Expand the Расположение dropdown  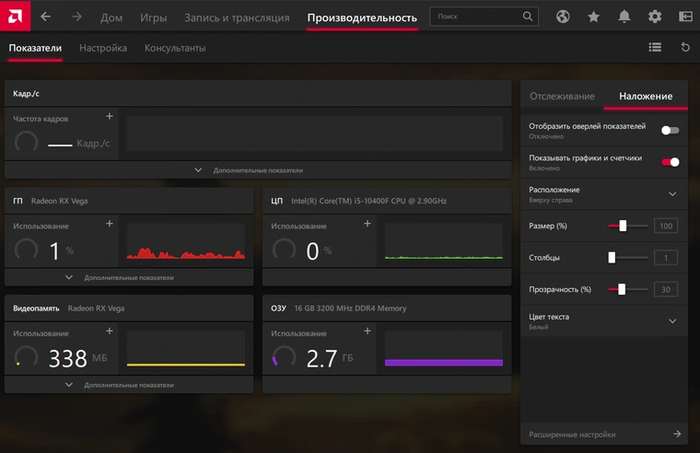pyautogui.click(x=672, y=194)
